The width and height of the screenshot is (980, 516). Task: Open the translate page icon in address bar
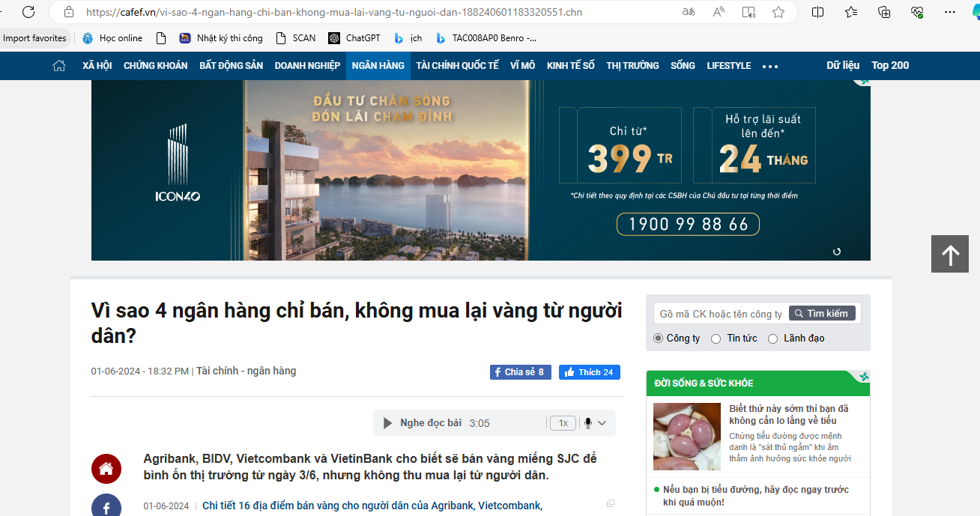pos(688,12)
